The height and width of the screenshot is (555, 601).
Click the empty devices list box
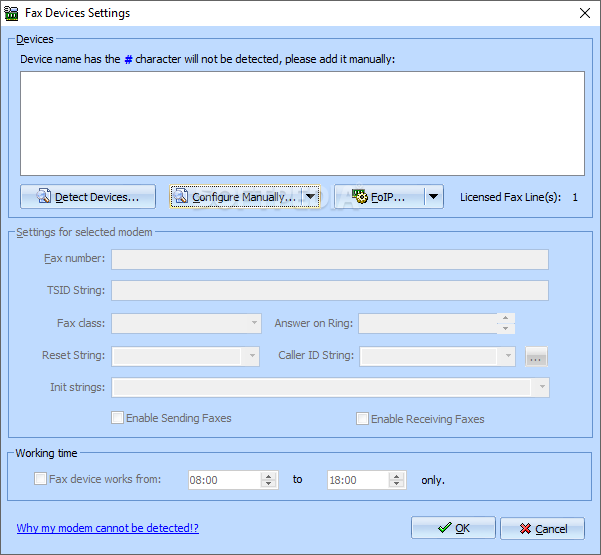(x=302, y=123)
